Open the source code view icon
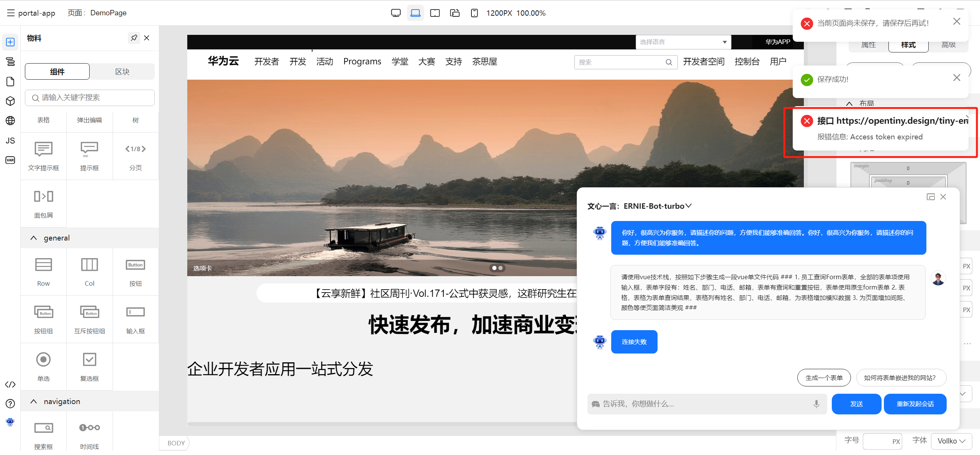980x455 pixels. [x=10, y=385]
